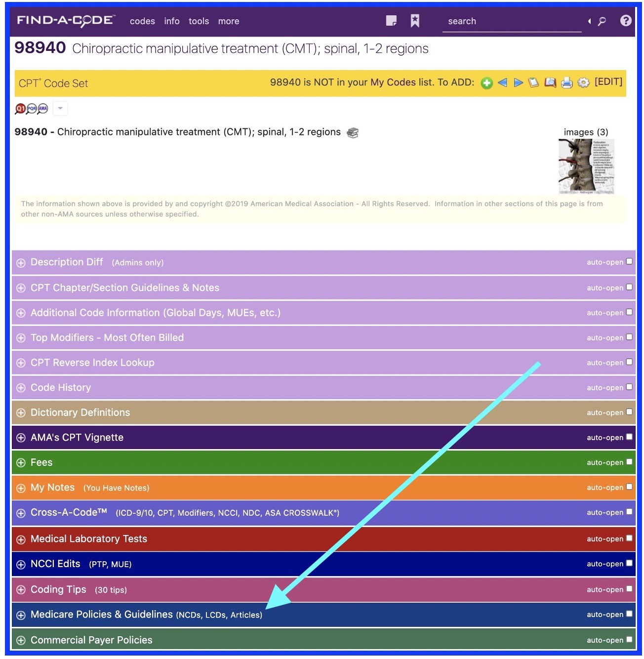
Task: Print the page using the printer icon
Action: (566, 82)
